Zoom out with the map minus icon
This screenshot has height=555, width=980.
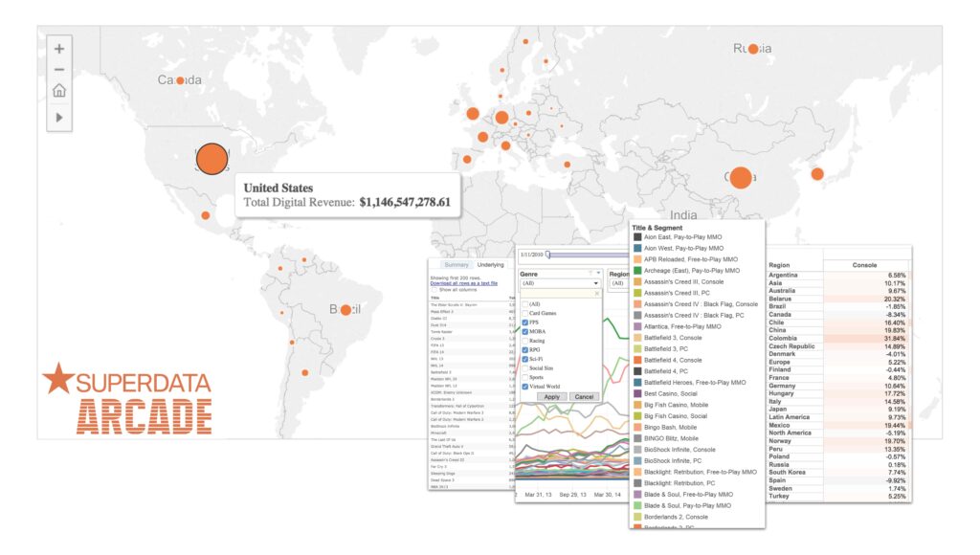point(59,69)
